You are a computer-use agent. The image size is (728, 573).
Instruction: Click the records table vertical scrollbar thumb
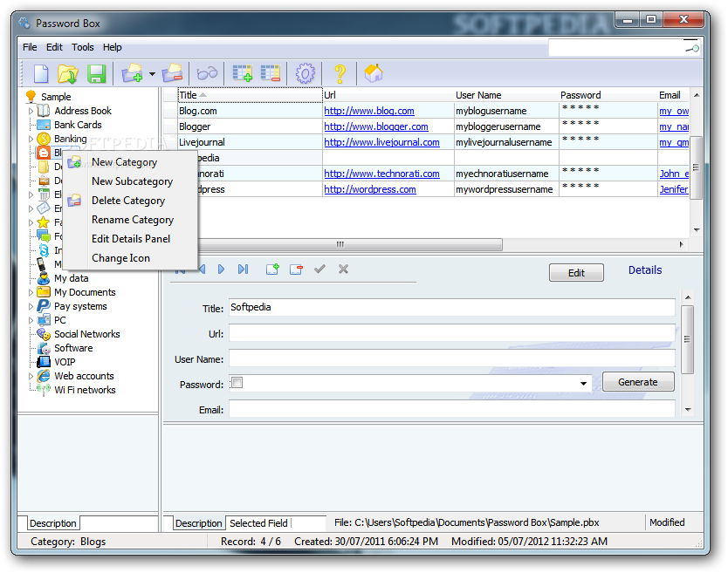click(x=696, y=167)
